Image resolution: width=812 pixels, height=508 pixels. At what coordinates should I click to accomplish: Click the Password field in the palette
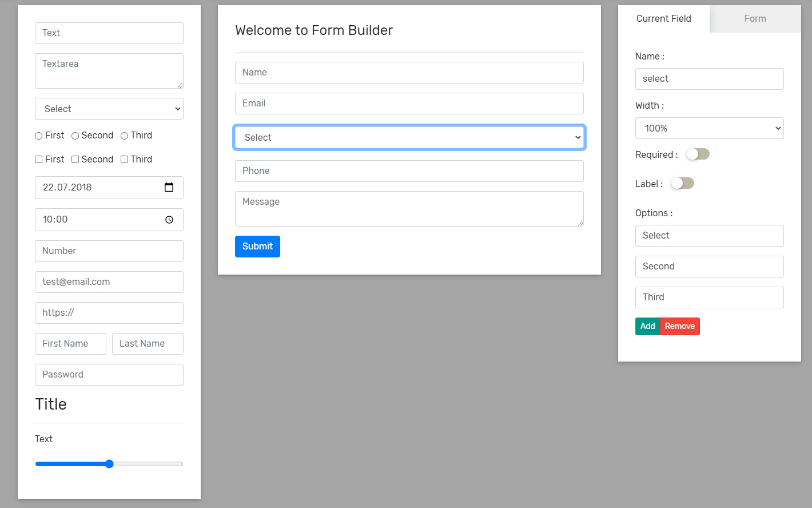coord(109,375)
